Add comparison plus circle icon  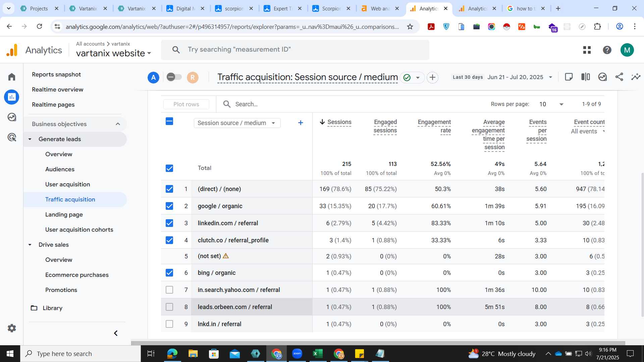pyautogui.click(x=433, y=77)
